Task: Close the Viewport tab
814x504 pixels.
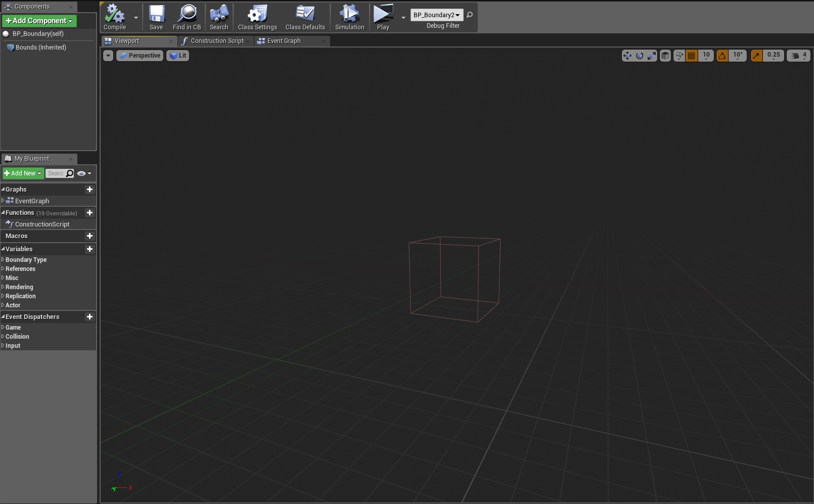Action: click(171, 41)
